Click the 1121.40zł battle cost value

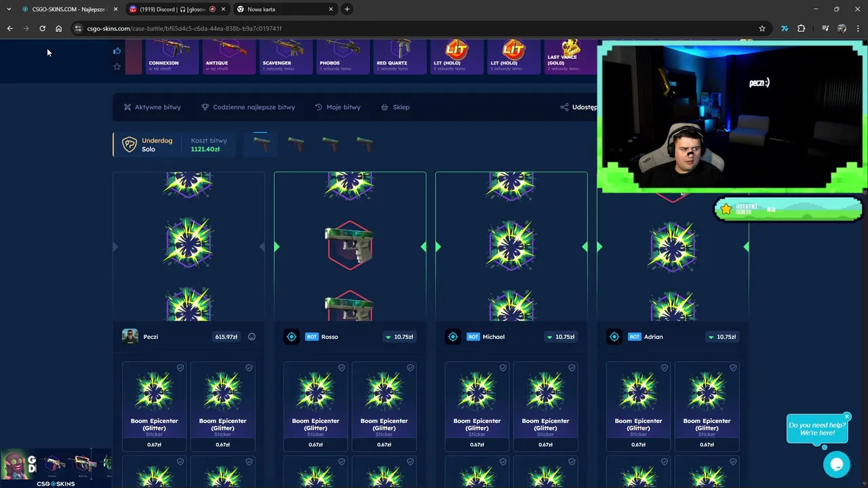click(205, 149)
